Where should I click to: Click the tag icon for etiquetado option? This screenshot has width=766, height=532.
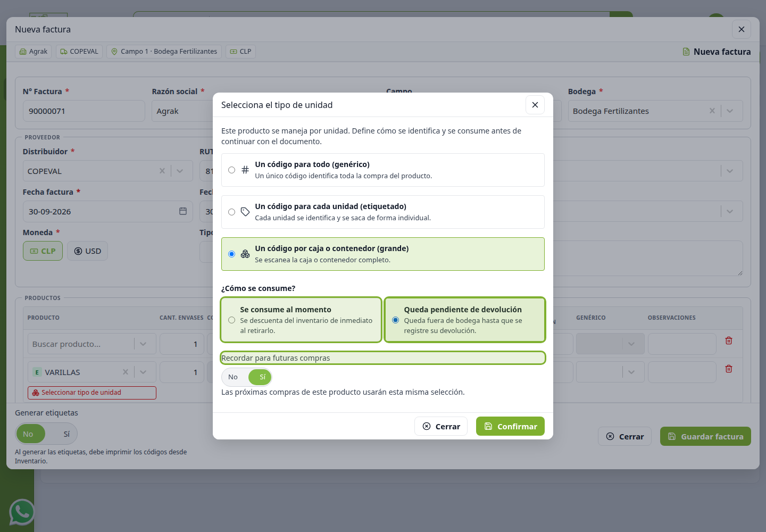tap(245, 212)
